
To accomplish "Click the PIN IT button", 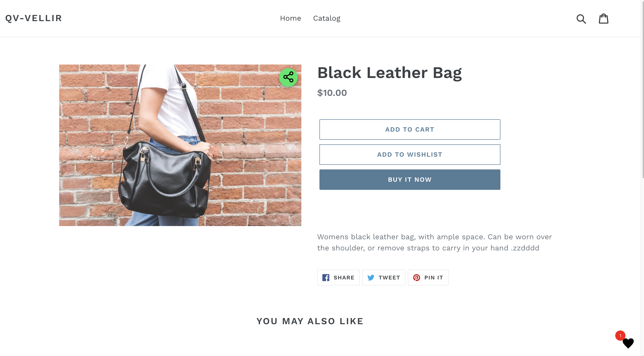I will 428,278.
